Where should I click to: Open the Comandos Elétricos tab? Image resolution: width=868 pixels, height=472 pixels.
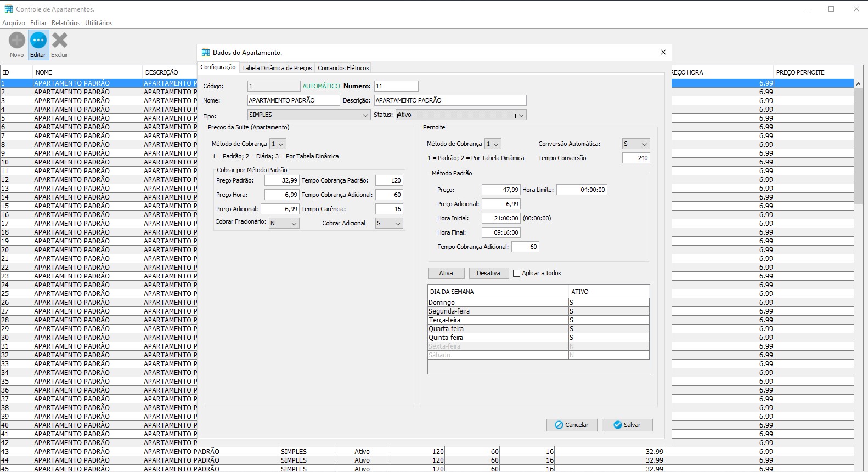coord(343,68)
